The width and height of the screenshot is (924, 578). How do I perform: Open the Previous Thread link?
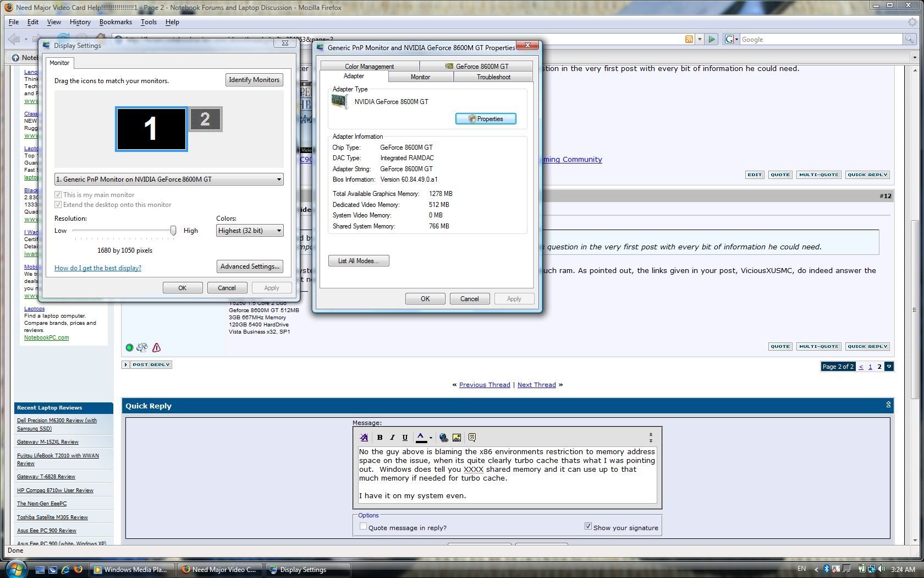pyautogui.click(x=485, y=385)
